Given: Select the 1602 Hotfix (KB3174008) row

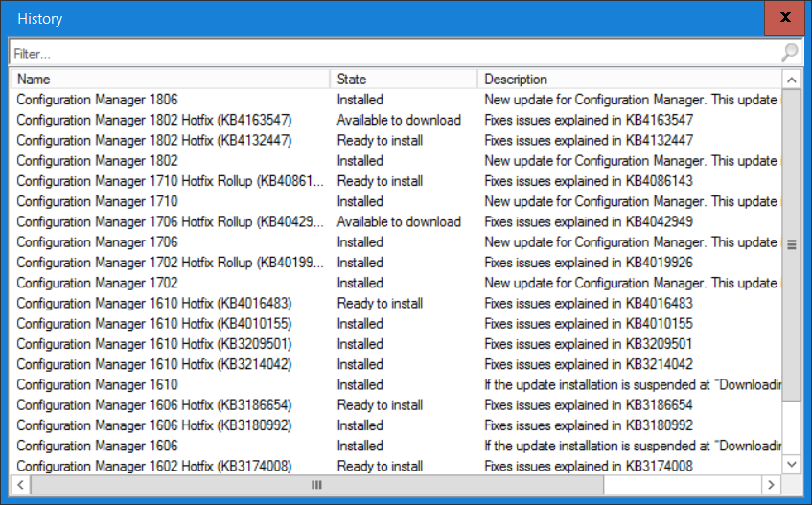Looking at the screenshot, I should [x=396, y=466].
